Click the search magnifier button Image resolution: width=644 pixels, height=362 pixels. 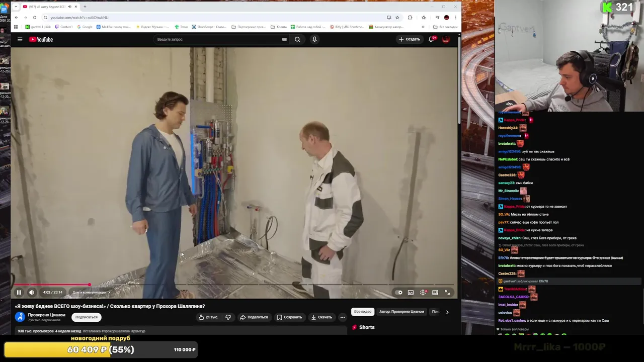point(297,39)
